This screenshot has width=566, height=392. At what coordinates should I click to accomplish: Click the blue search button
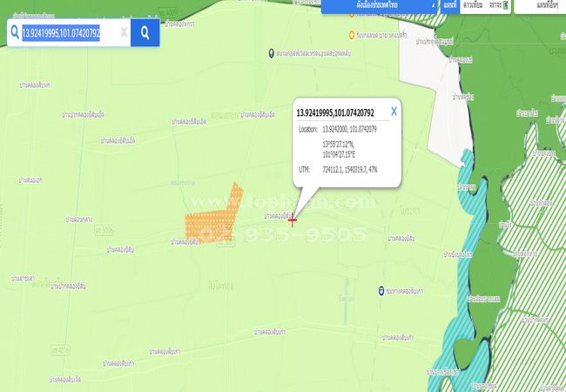(145, 33)
